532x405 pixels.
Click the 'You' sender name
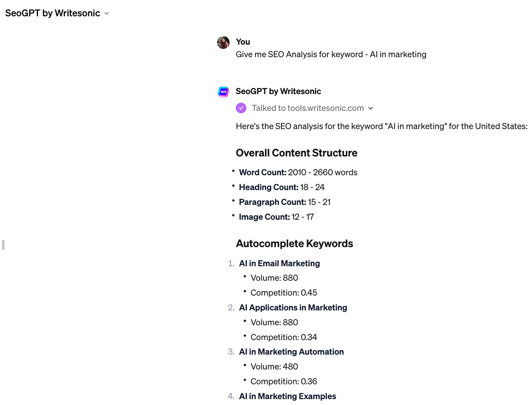(243, 42)
